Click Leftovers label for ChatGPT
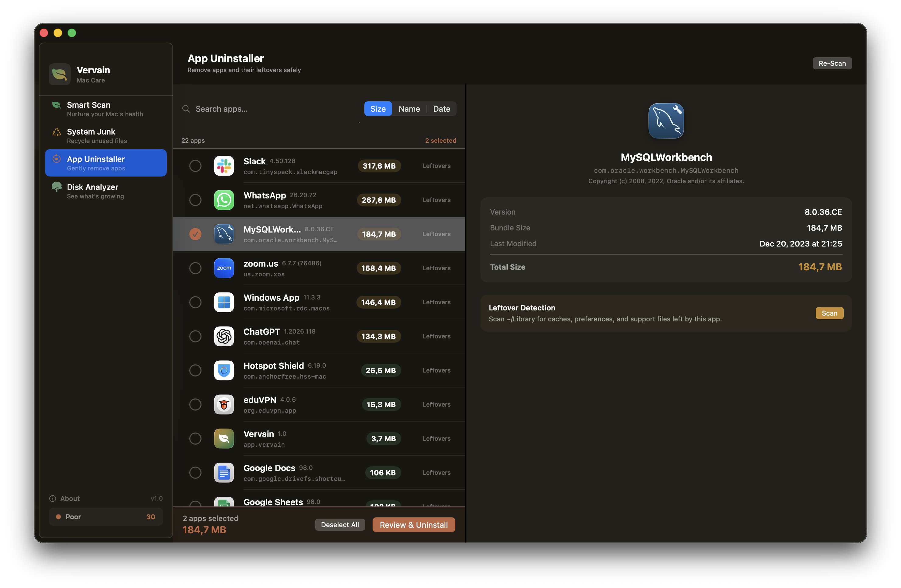 pyautogui.click(x=436, y=336)
